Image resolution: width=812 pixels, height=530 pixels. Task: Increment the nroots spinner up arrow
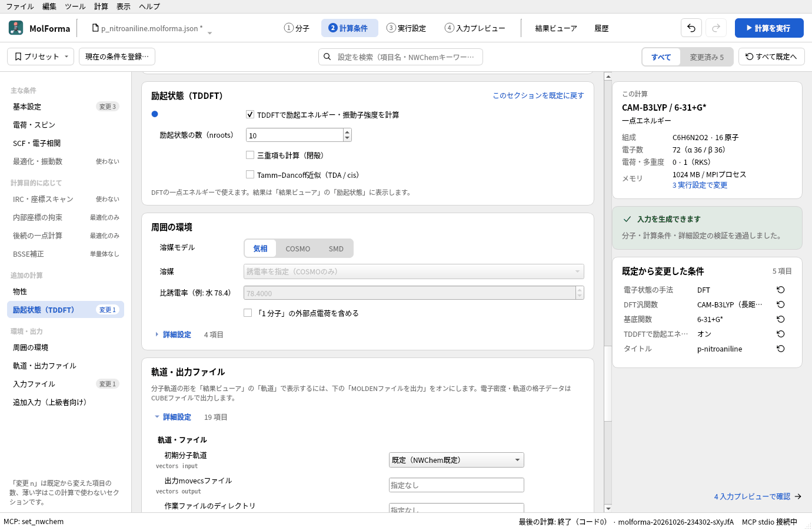pyautogui.click(x=347, y=132)
